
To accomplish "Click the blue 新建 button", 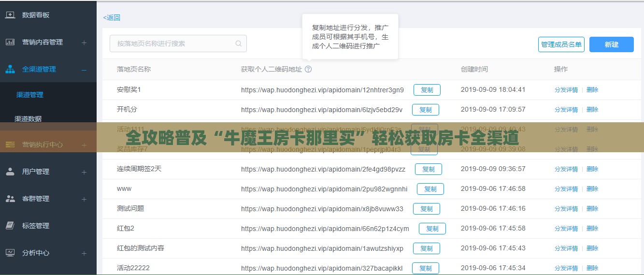I will (x=611, y=44).
